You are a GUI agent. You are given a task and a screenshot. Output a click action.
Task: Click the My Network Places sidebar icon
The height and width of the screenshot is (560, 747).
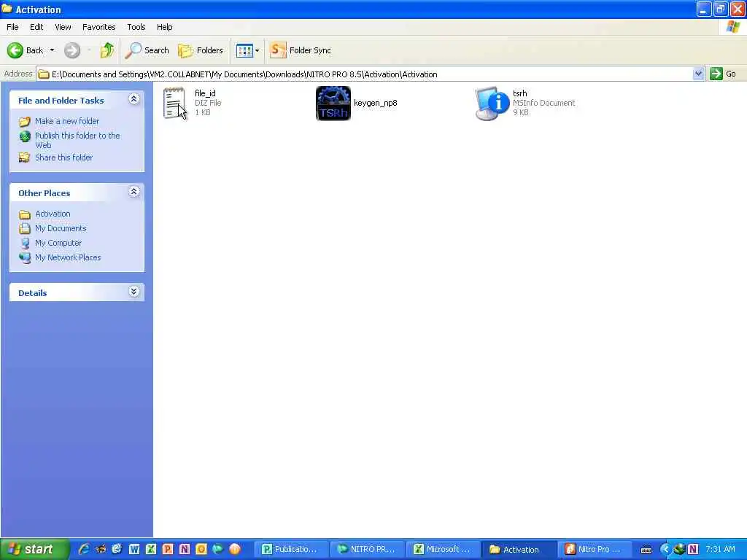[x=25, y=257]
